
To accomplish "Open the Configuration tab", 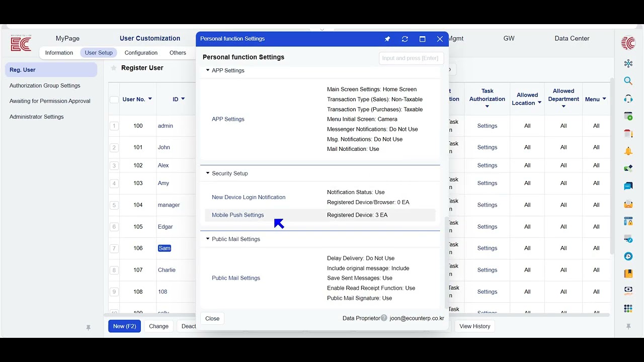I will tap(141, 53).
